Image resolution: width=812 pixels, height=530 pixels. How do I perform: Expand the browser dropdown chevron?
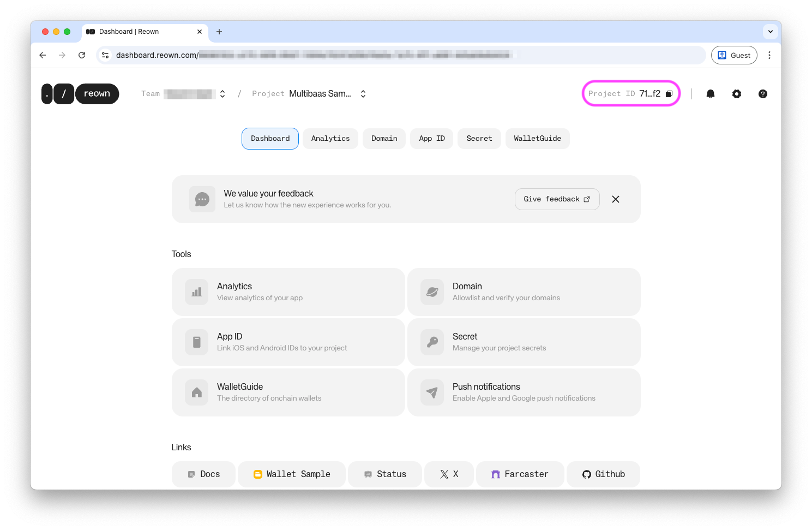(771, 32)
